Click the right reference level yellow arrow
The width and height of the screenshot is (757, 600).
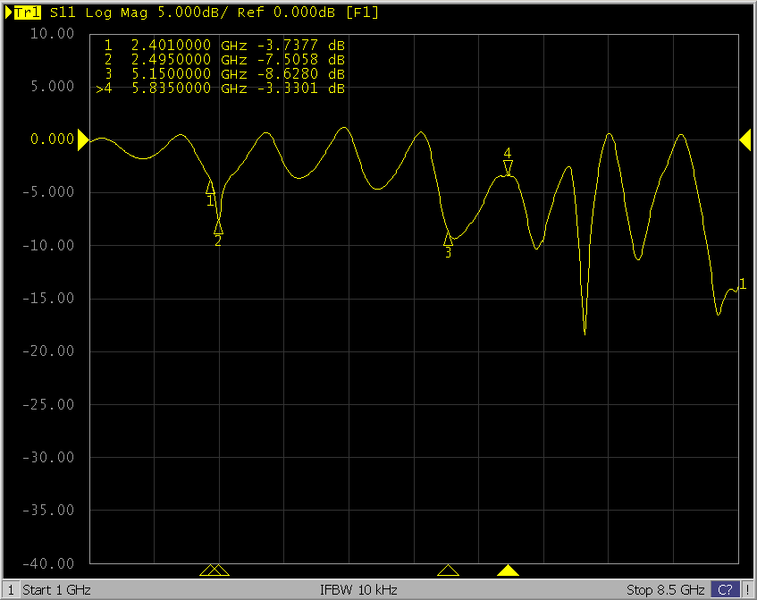[745, 140]
